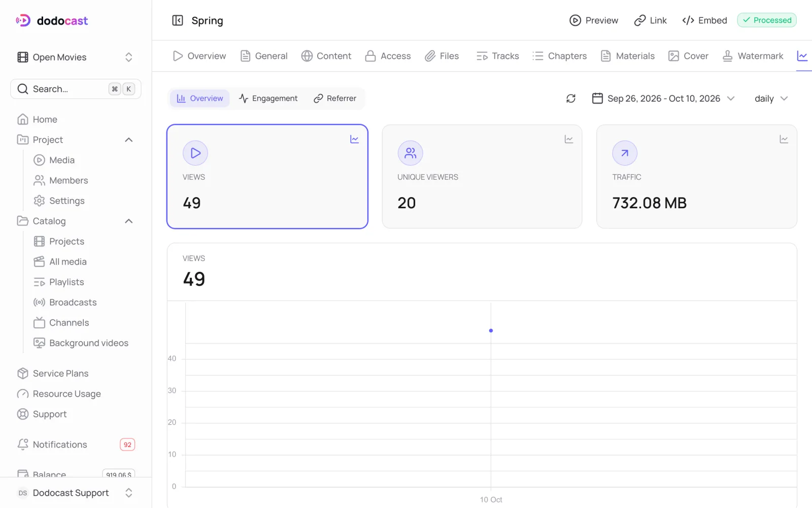Viewport: 812px width, 508px height.
Task: Click the people icon in Unique Viewers card
Action: click(411, 153)
